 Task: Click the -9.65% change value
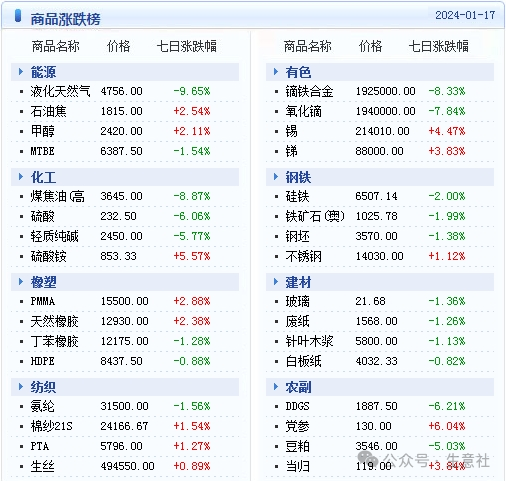pos(192,91)
